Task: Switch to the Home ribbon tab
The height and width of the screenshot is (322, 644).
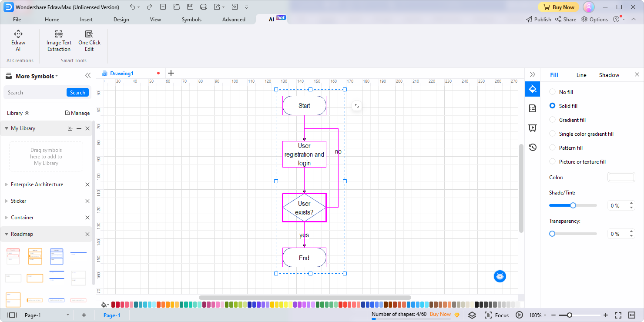Action: (x=52, y=20)
